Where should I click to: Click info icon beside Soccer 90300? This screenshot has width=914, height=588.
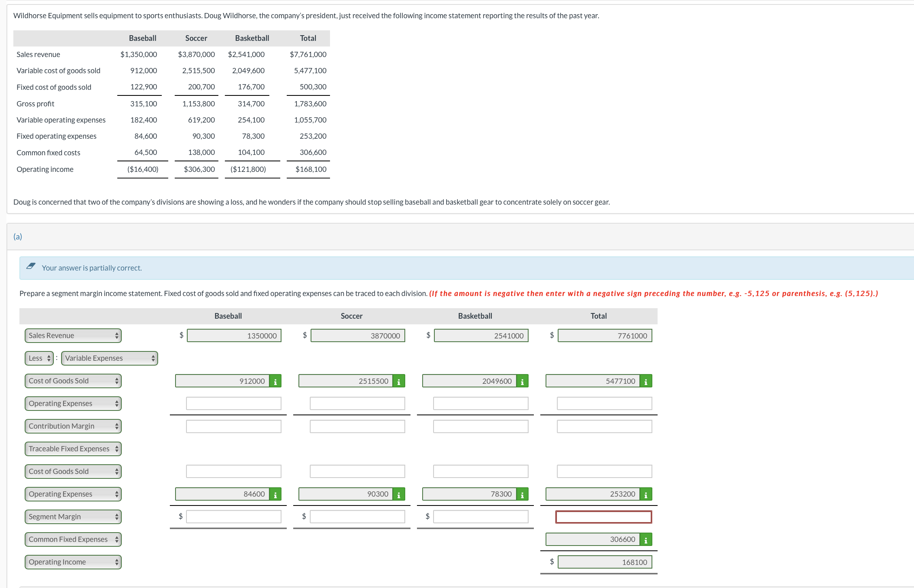coord(399,494)
